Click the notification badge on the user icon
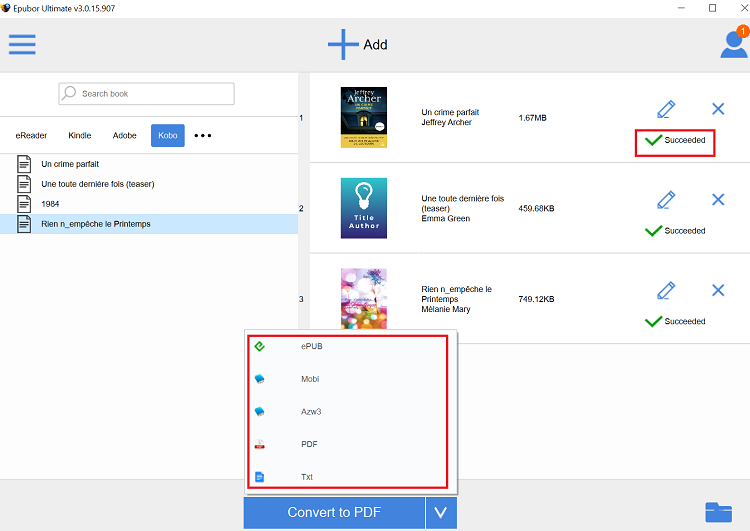750x531 pixels. pos(743,31)
